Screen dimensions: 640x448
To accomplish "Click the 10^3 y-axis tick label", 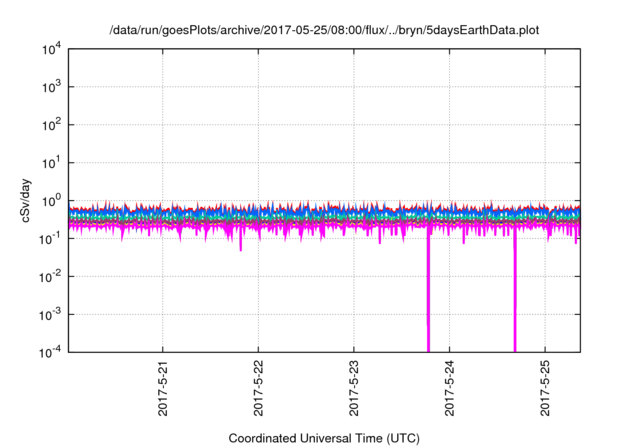I will pyautogui.click(x=51, y=87).
